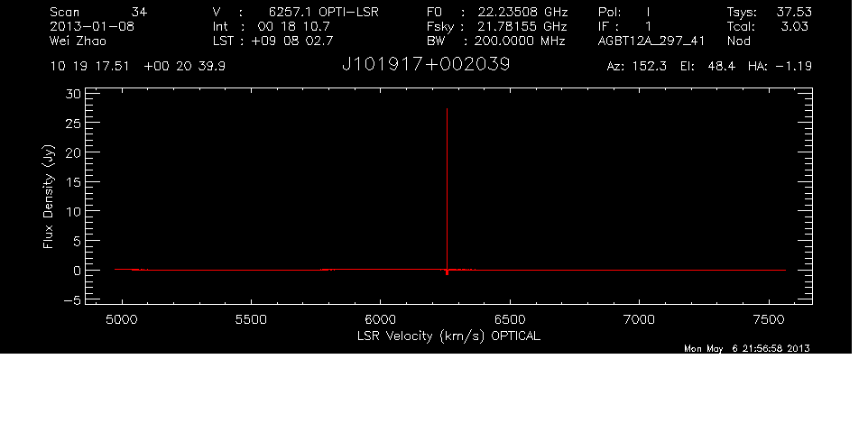868x442 pixels.
Task: Click the y-axis tick label 15
Action: [73, 182]
